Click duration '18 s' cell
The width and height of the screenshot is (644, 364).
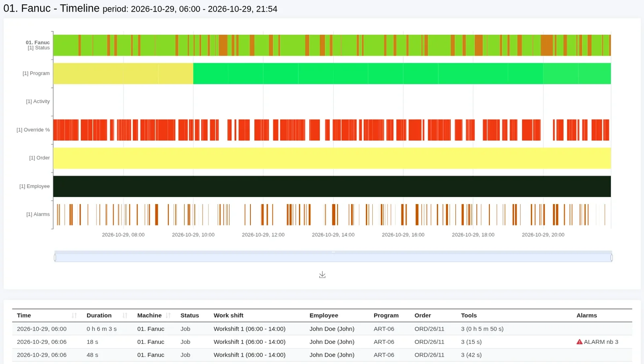point(92,342)
